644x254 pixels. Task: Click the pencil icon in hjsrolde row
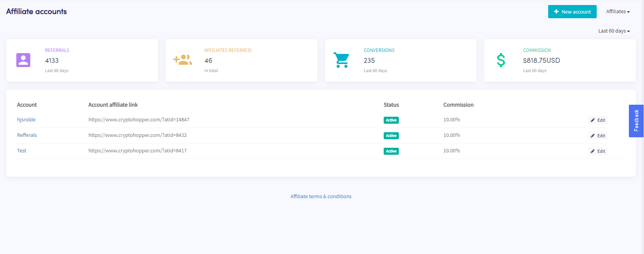[x=592, y=120]
